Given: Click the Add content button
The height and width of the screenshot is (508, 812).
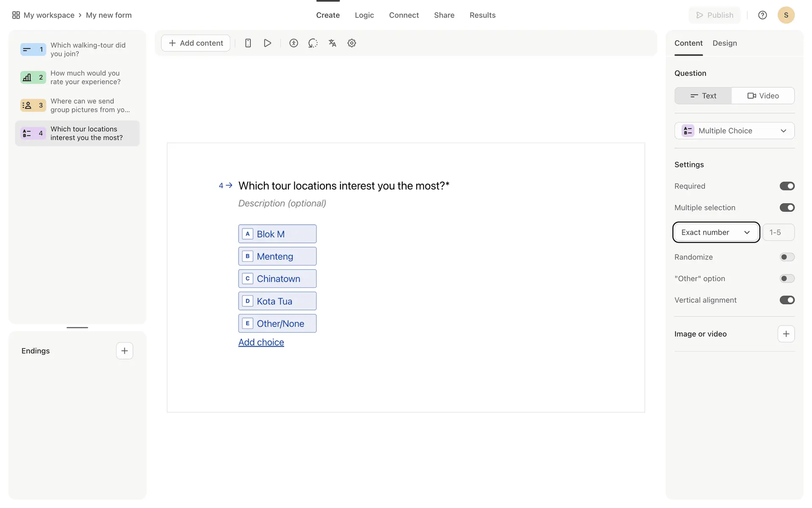Looking at the screenshot, I should (196, 43).
